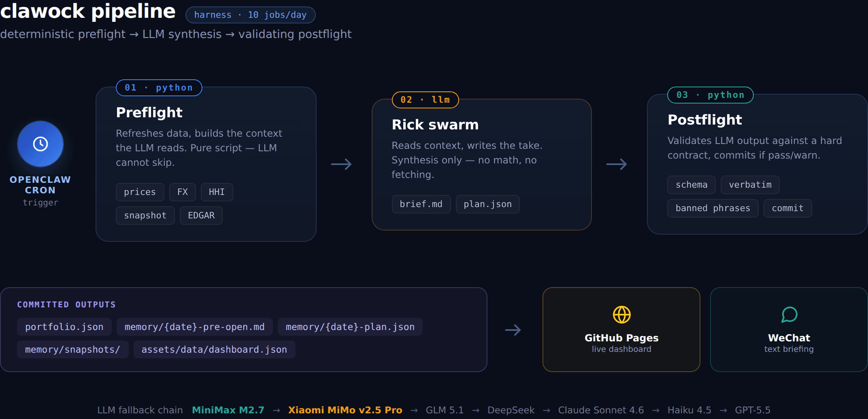The image size is (868, 419).
Task: Click memory/{date}-plan.json chip
Action: (350, 327)
